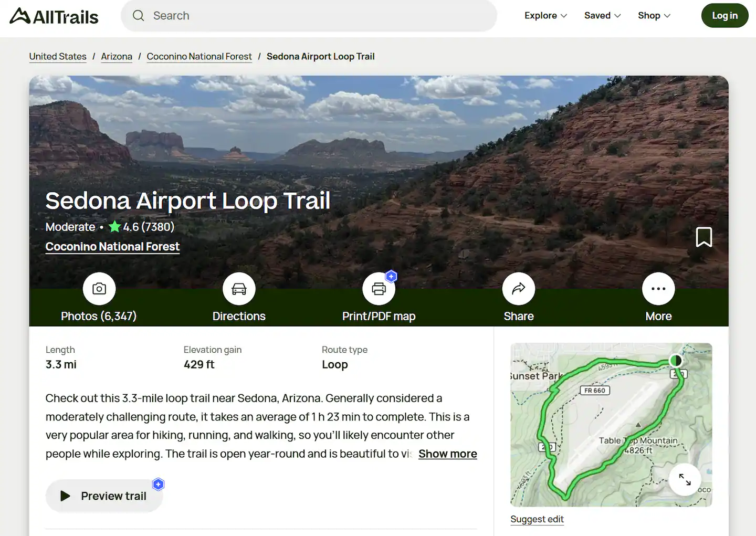This screenshot has width=756, height=536.
Task: Click the Log in button
Action: [724, 16]
